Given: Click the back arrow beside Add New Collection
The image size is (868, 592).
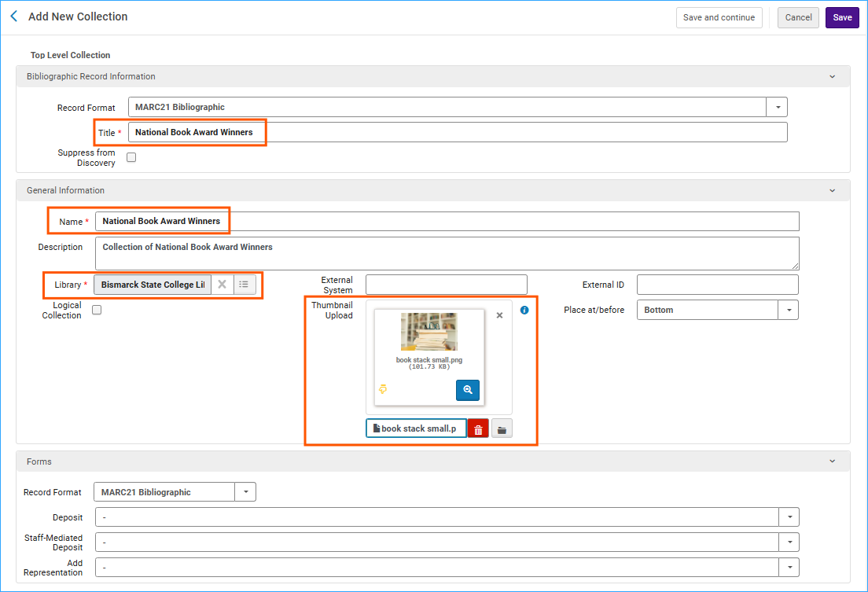Looking at the screenshot, I should (13, 16).
